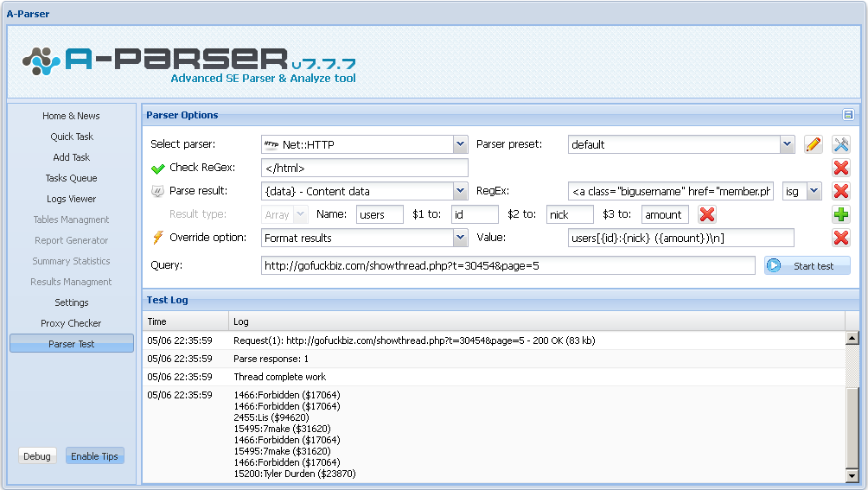Click the pencil edit preset icon
Screen dimensions: 868x490
tap(814, 144)
